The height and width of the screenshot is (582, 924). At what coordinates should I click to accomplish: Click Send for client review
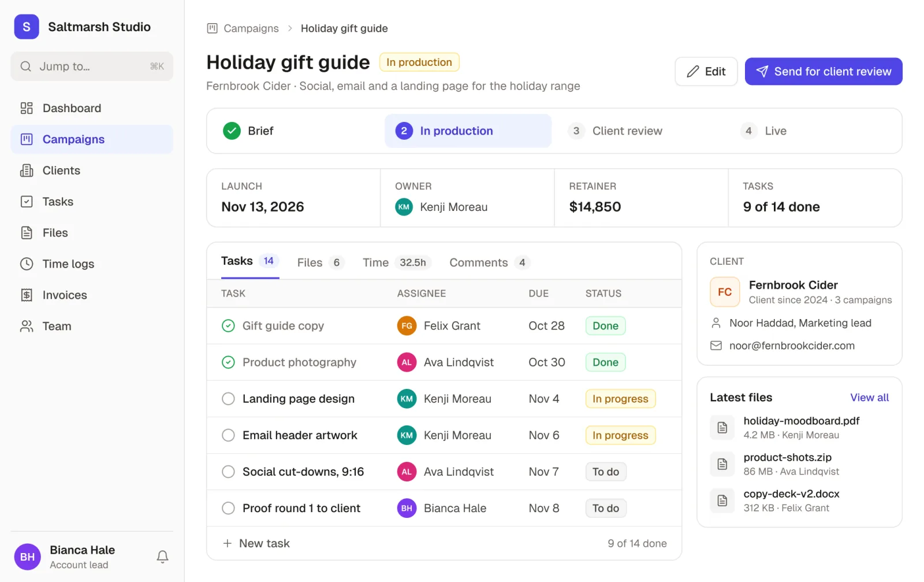pos(823,72)
